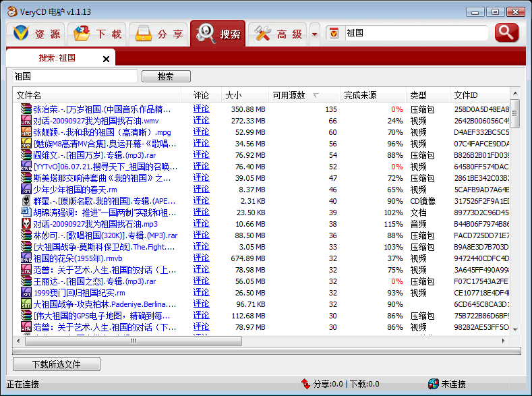Click the RMVB icon of YYTvO 搜寻天下 row

click(x=26, y=167)
